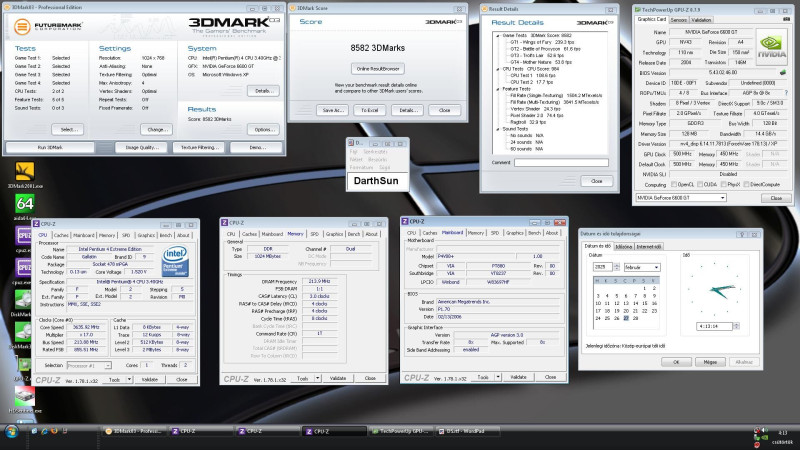The width and height of the screenshot is (800, 450).
Task: Launch Firefox from the quick launch bar
Action: [54, 431]
